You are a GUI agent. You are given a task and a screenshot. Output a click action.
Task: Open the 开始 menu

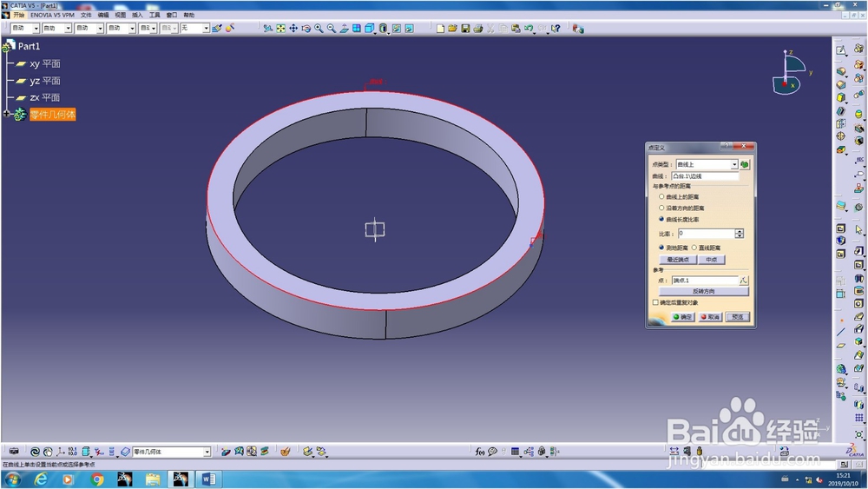pos(19,15)
